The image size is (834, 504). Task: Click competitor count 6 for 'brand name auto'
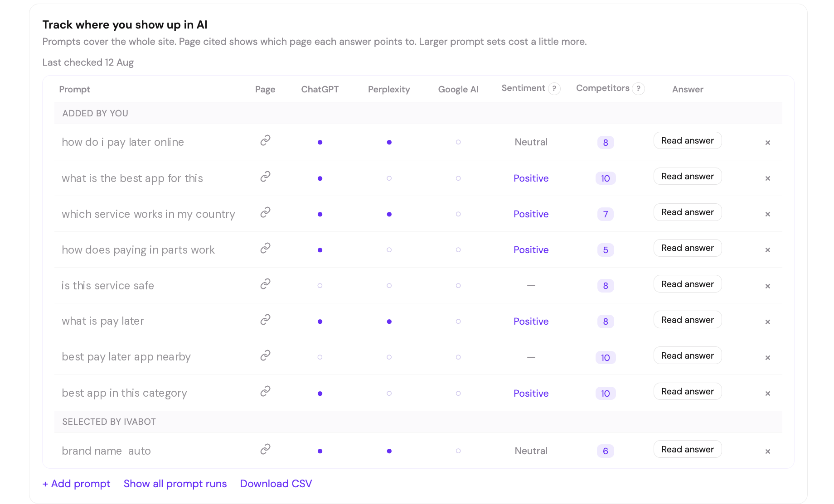[606, 451]
